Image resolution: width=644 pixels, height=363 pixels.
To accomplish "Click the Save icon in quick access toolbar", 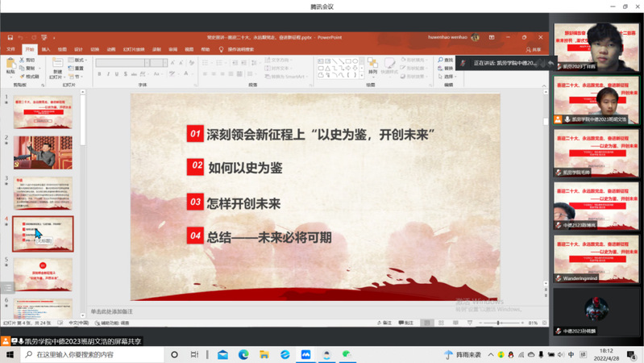I will pos(10,37).
